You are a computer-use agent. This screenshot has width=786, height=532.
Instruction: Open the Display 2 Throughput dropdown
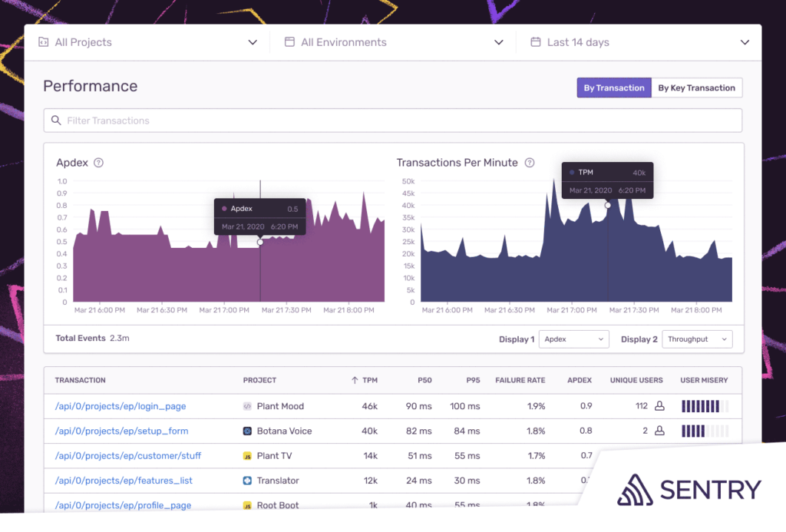[x=697, y=339]
